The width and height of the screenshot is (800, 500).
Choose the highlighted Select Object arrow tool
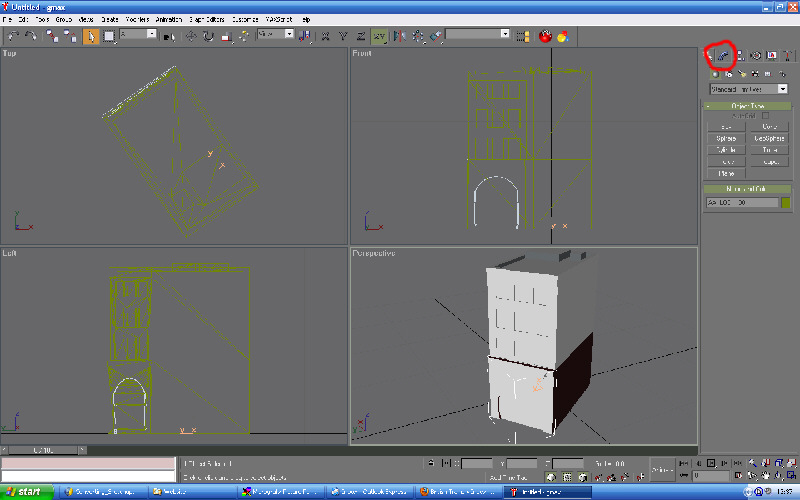91,36
